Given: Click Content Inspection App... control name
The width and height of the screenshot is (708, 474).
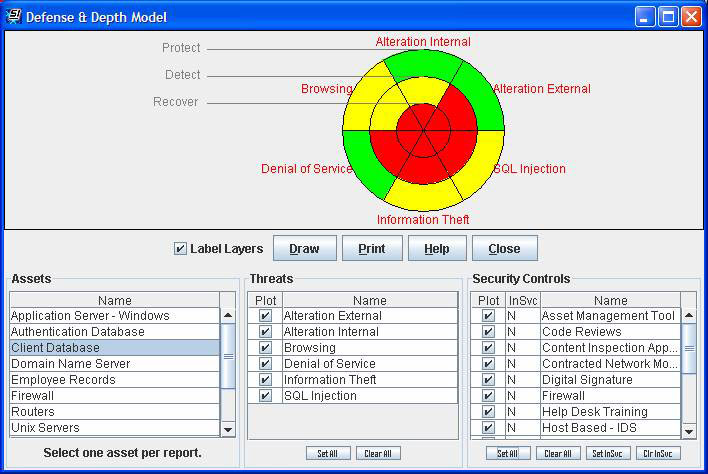Looking at the screenshot, I should pyautogui.click(x=610, y=348).
